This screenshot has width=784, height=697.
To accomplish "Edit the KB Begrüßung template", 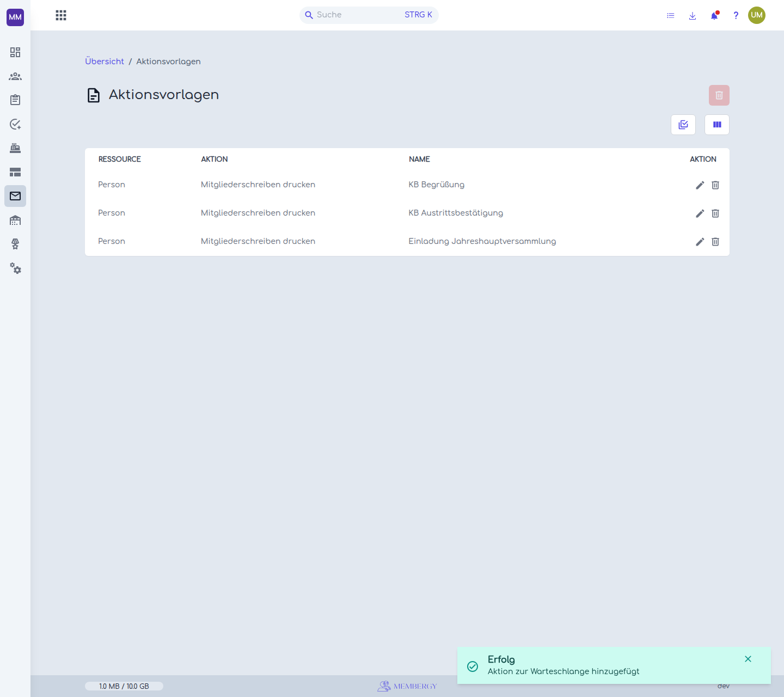I will tap(700, 185).
